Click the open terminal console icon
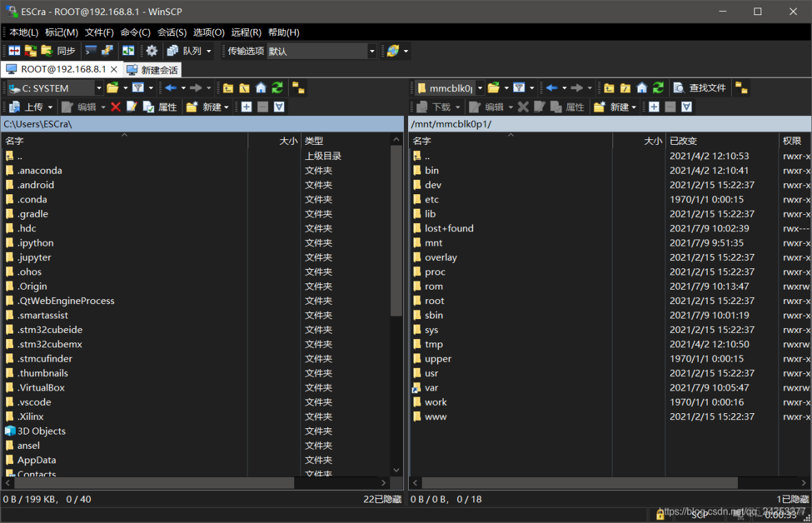The width and height of the screenshot is (812, 523). click(91, 51)
